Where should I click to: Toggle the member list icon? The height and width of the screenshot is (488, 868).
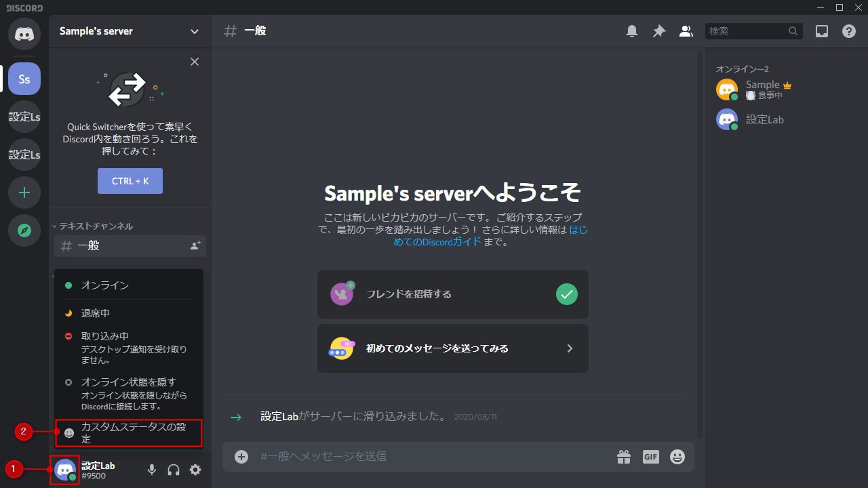[686, 31]
